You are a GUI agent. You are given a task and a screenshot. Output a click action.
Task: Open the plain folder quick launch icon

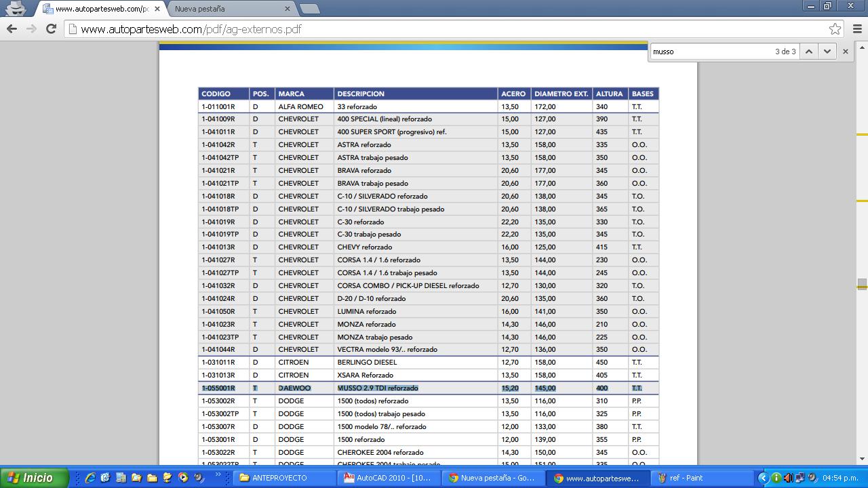click(x=152, y=478)
